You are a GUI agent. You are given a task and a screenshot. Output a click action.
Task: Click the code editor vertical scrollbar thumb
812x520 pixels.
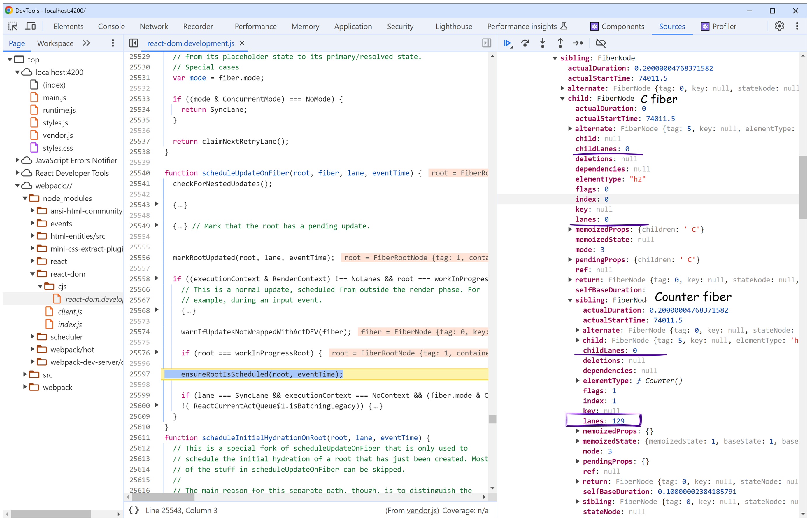pyautogui.click(x=492, y=419)
